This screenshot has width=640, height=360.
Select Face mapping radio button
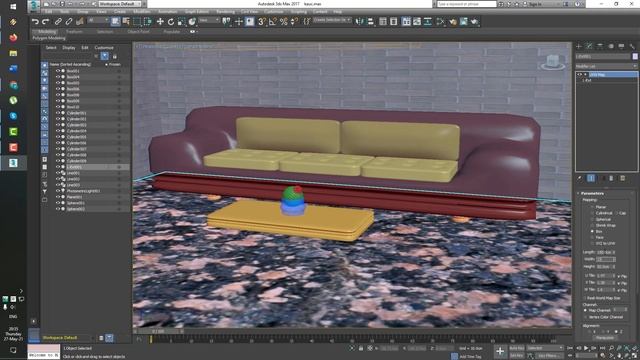[593, 237]
